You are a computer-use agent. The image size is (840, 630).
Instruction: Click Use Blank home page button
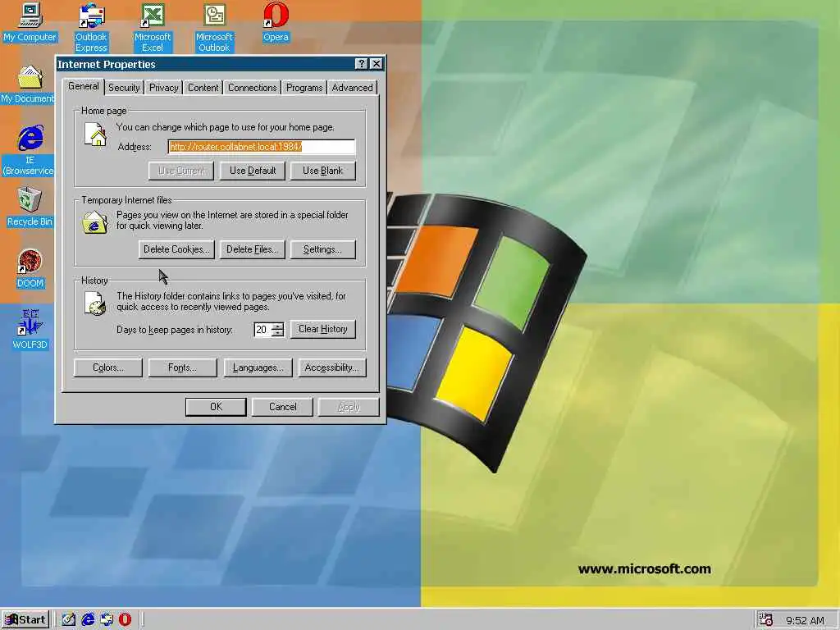pyautogui.click(x=322, y=171)
